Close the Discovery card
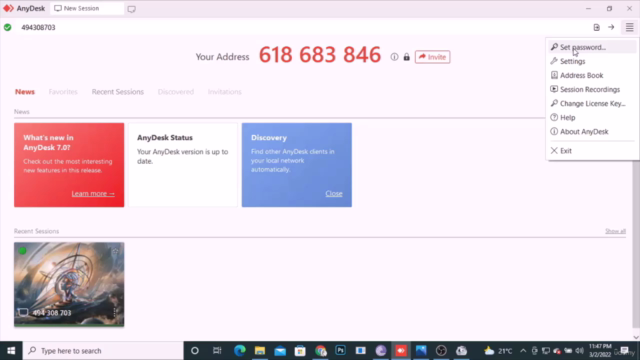The image size is (640, 360). click(x=334, y=193)
